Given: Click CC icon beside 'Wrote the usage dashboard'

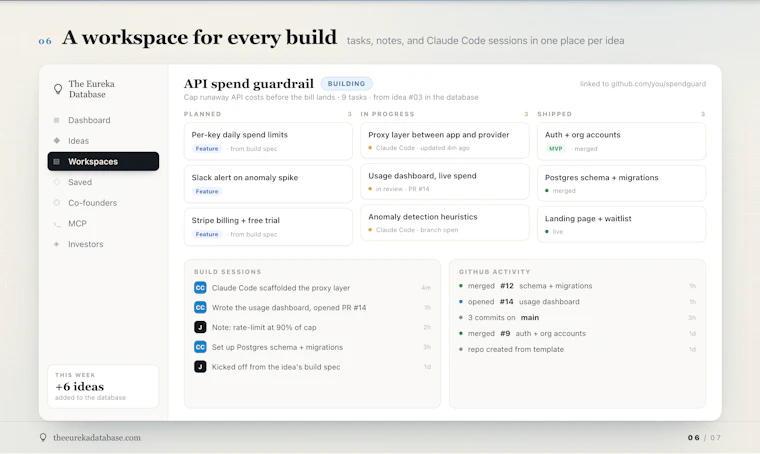Looking at the screenshot, I should click(x=200, y=308).
